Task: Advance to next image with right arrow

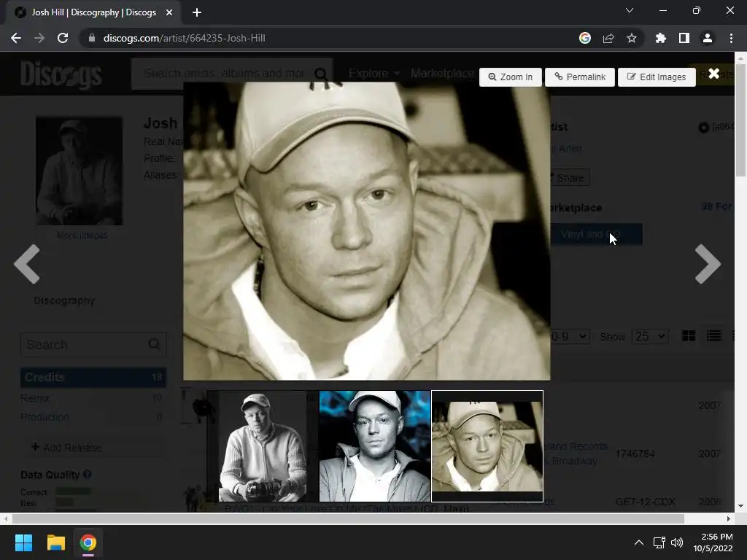Action: [x=708, y=264]
